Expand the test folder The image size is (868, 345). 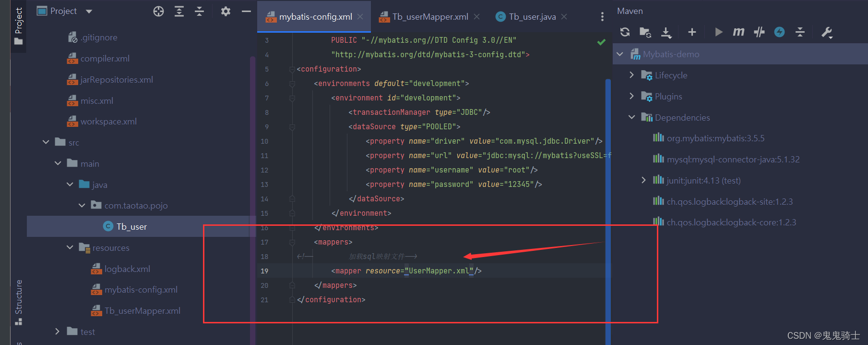click(x=58, y=332)
